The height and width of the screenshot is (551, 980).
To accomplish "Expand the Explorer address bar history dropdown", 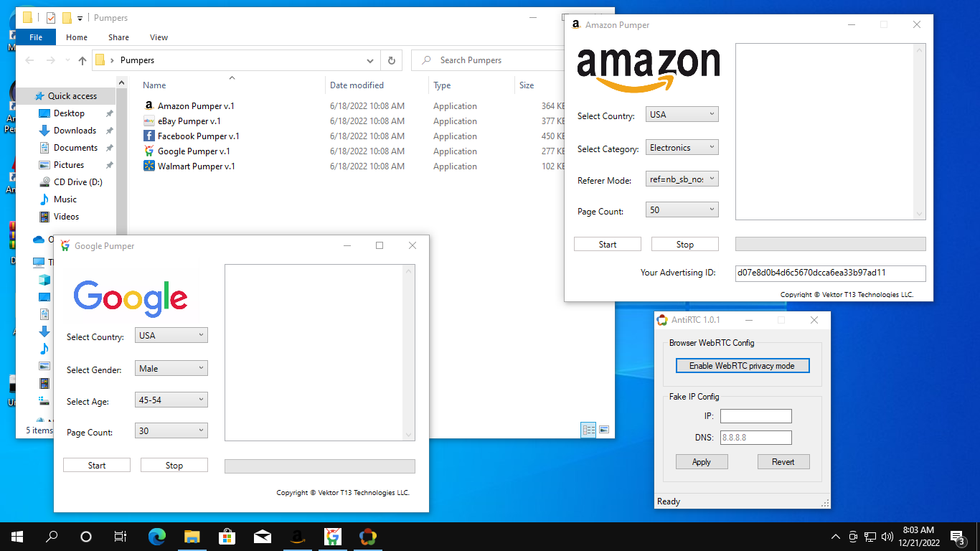I will point(370,60).
